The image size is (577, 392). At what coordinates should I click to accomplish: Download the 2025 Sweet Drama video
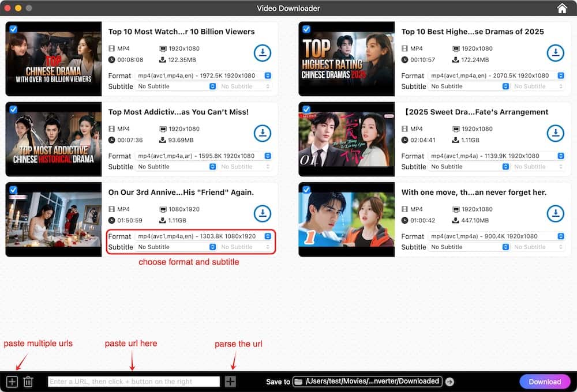556,133
